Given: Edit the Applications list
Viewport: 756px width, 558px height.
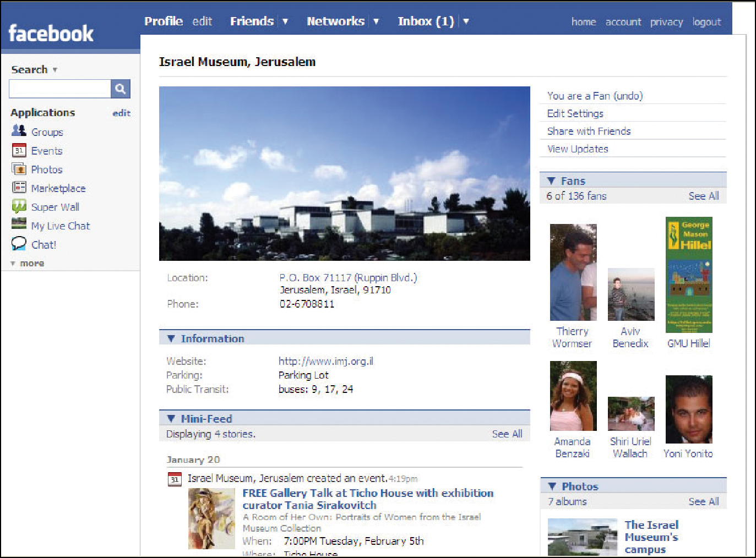Looking at the screenshot, I should 122,113.
